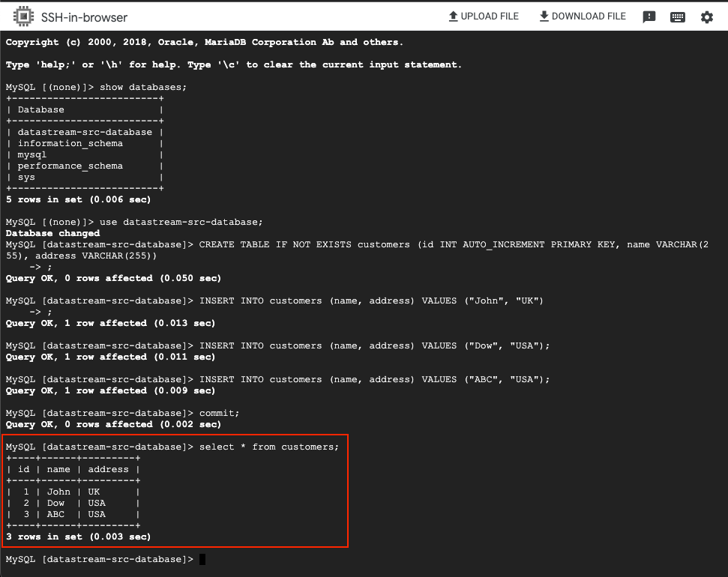Viewport: 728px width, 577px height.
Task: Click the '3 rows in set' result line
Action: [x=78, y=537]
